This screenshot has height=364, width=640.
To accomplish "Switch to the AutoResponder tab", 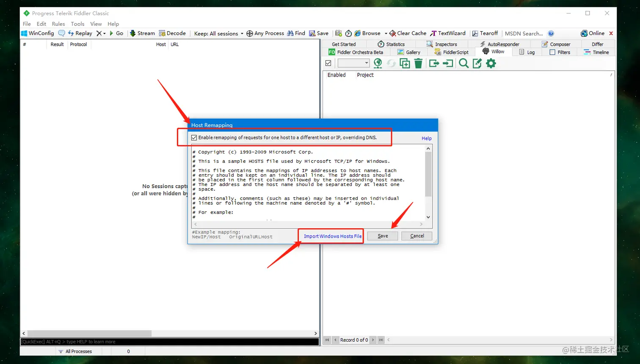I will click(499, 44).
